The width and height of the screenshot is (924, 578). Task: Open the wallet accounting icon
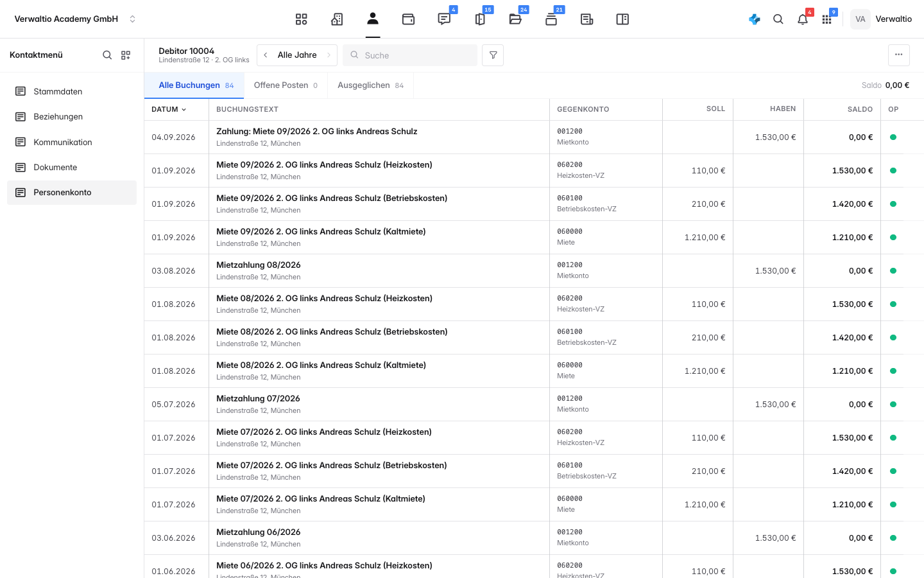coord(408,19)
